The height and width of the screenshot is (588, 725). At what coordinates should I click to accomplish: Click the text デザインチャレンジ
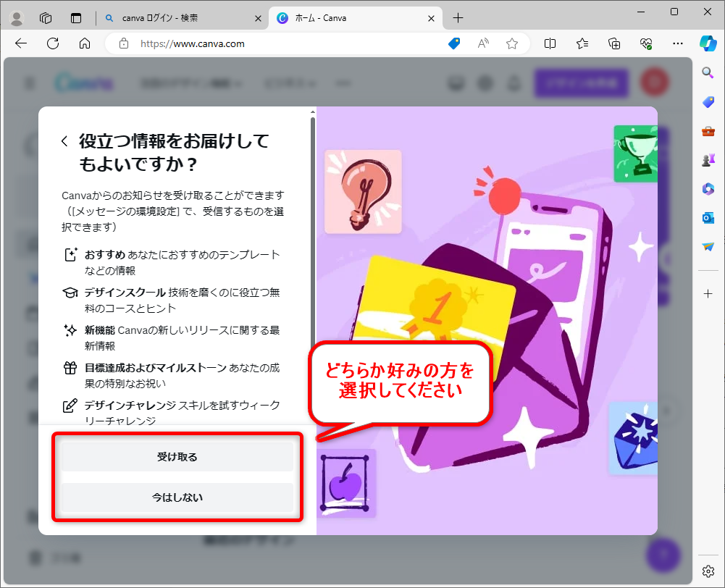[x=130, y=405]
